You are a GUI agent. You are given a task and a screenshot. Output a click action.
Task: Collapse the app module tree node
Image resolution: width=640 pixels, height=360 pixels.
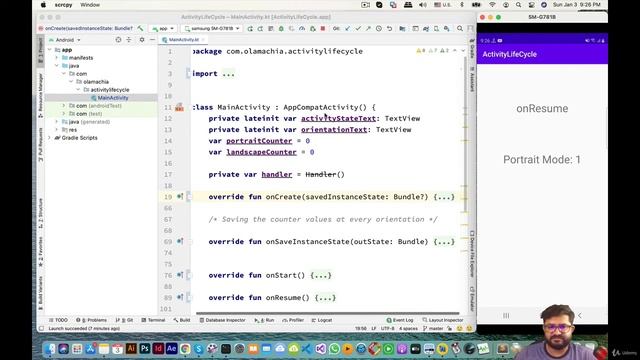click(50, 50)
